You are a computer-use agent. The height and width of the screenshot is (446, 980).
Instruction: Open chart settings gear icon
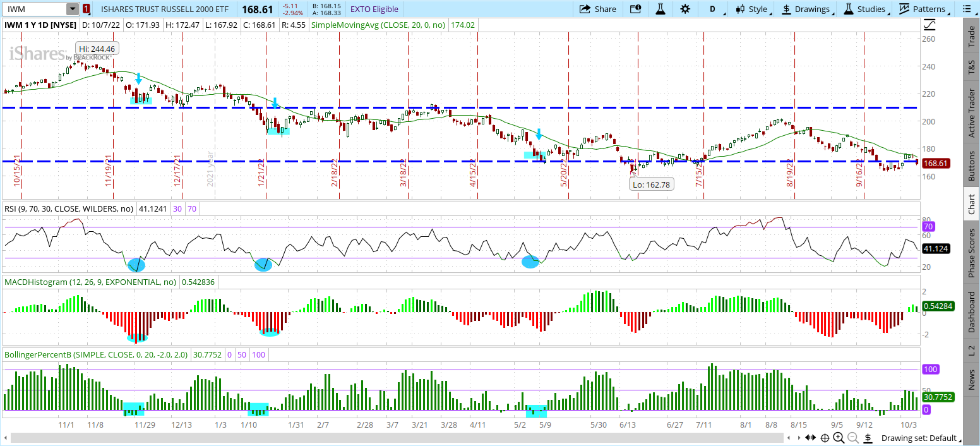pos(685,9)
